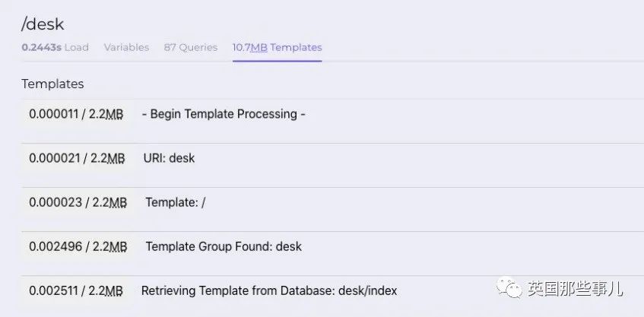The image size is (644, 317).
Task: Open the 87 Queries tab
Action: pyautogui.click(x=191, y=48)
